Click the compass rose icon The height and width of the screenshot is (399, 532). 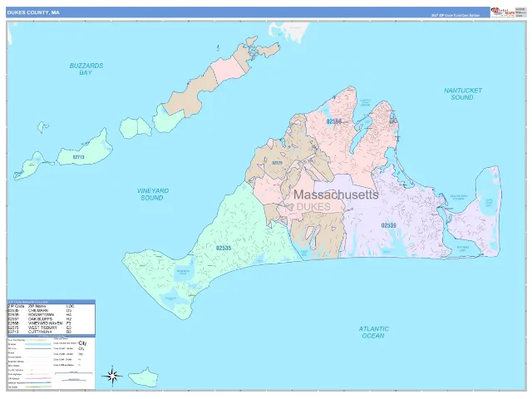112,376
